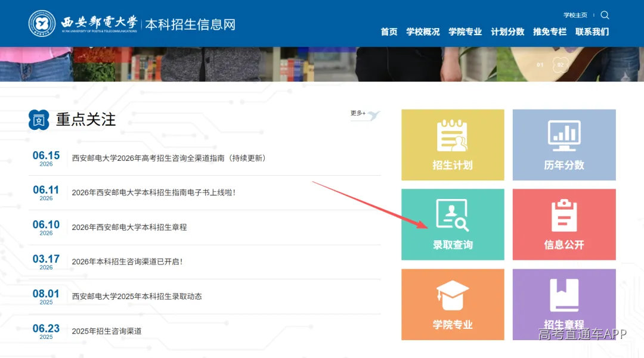
Task: Open the 招生计划 tile
Action: (x=453, y=145)
